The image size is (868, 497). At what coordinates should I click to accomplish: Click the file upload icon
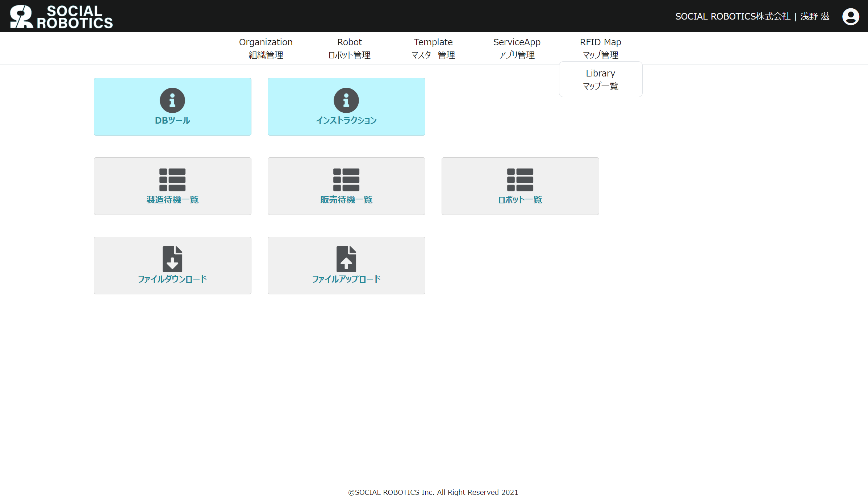pyautogui.click(x=346, y=259)
